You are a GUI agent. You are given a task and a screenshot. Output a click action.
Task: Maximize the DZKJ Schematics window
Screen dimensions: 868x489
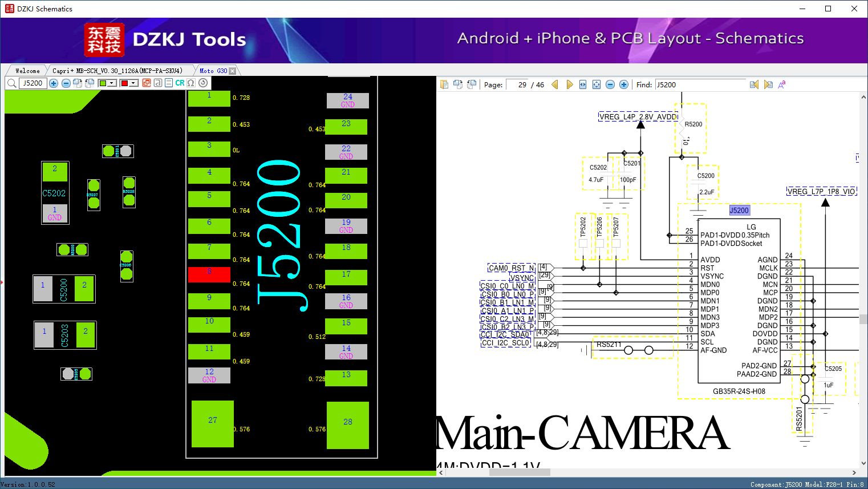pos(828,9)
